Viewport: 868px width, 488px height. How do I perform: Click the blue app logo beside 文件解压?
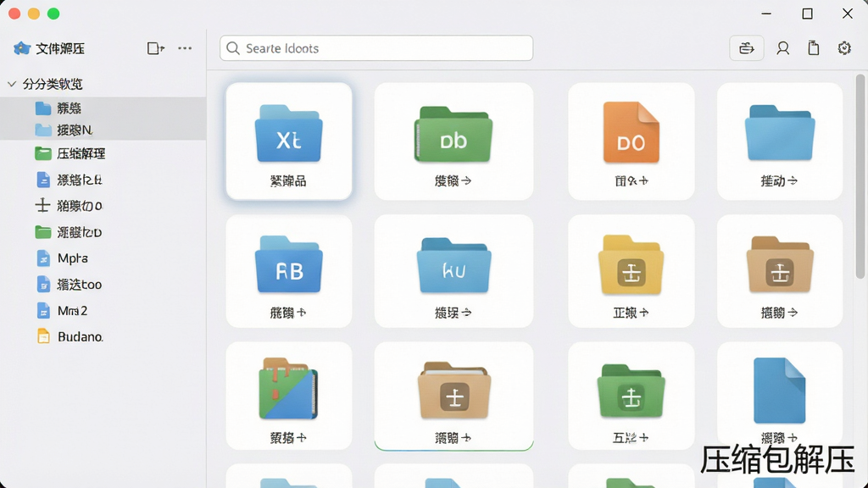click(21, 48)
